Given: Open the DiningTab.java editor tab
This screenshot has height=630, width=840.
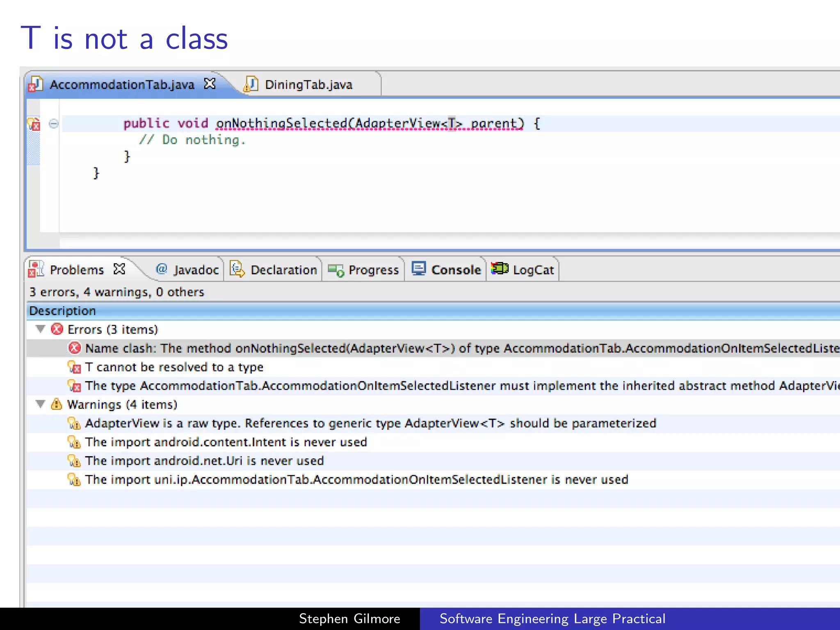Looking at the screenshot, I should point(308,84).
